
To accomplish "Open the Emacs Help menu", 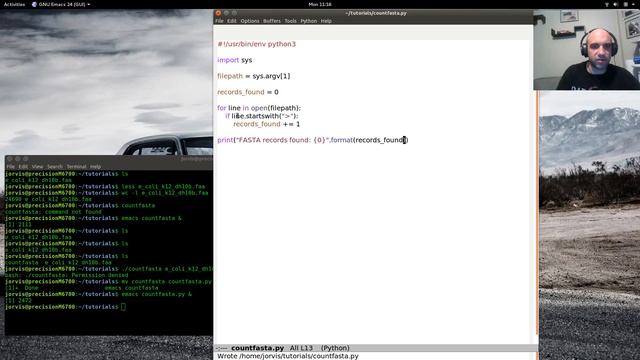I will click(326, 21).
